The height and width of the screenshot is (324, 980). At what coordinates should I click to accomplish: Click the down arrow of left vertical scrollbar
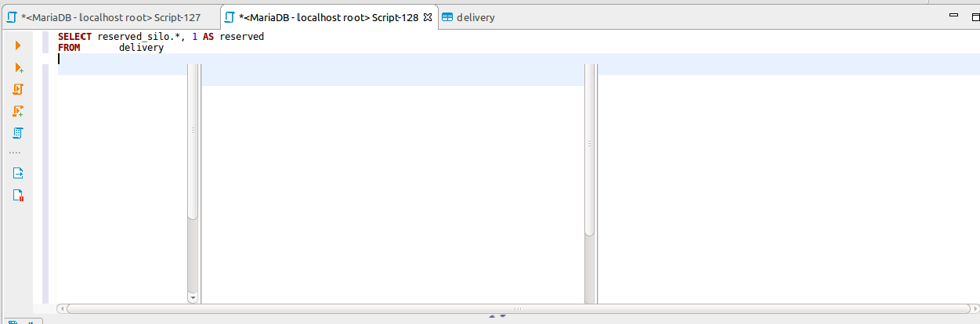point(193,297)
